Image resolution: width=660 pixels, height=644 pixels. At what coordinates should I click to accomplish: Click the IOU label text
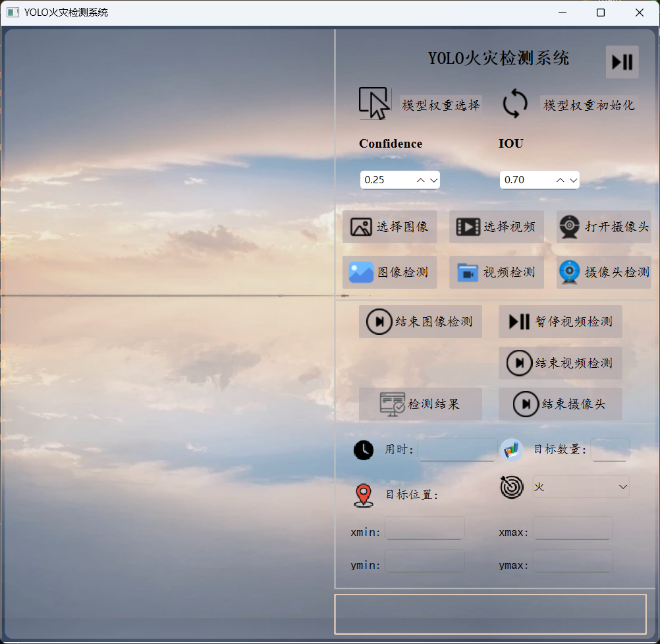pos(511,144)
